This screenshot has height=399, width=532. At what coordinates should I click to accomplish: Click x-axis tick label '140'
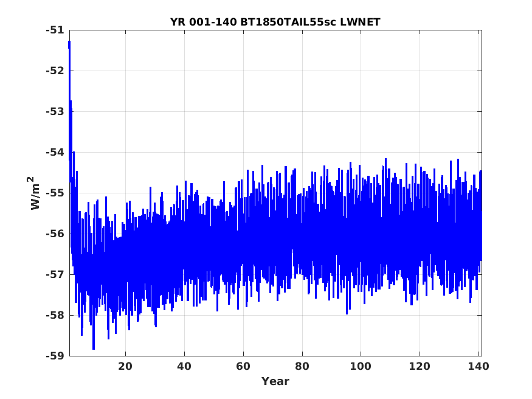[x=478, y=366]
